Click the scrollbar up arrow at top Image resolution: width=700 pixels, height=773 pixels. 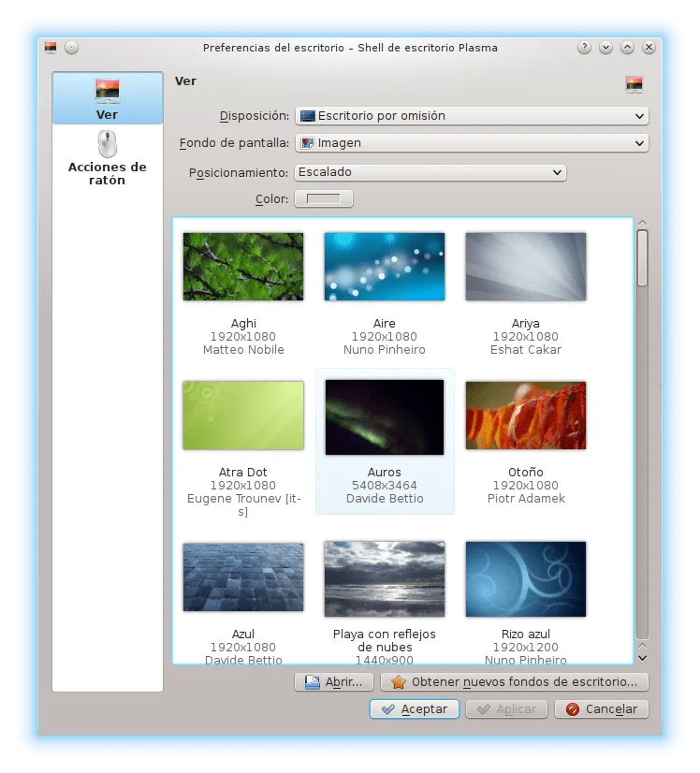pos(642,223)
